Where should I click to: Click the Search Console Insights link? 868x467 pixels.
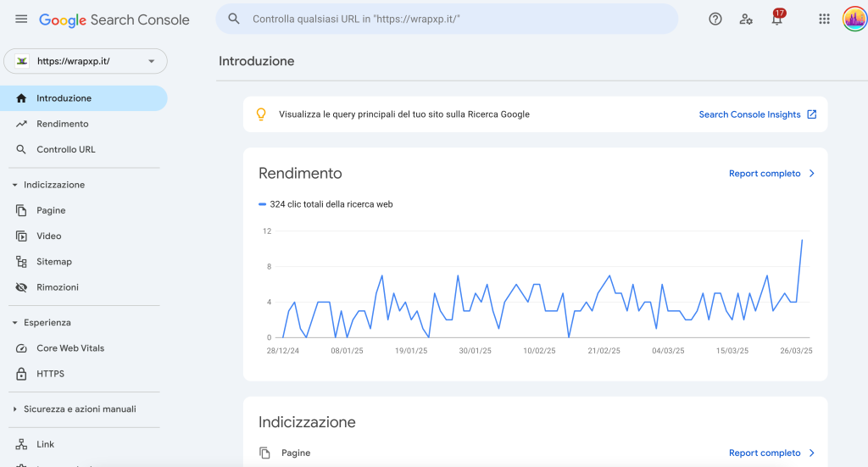tap(749, 114)
